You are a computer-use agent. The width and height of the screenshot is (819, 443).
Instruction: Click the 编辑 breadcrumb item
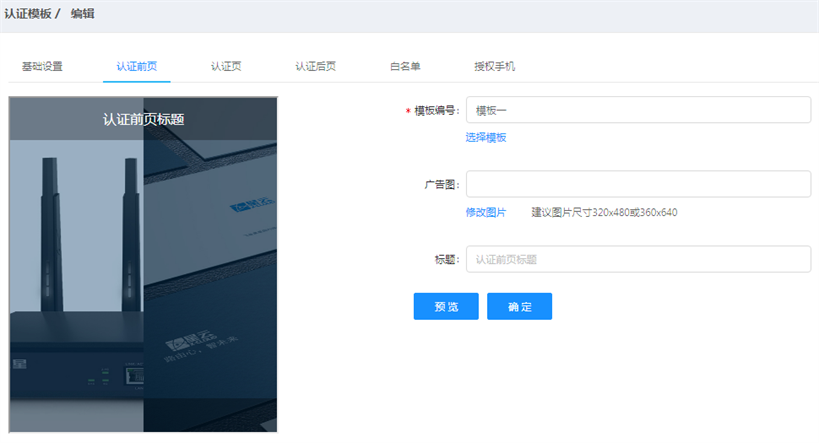point(83,14)
